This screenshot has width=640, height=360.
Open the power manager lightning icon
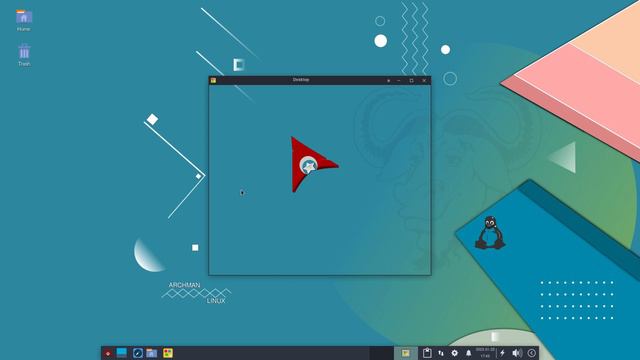[502, 353]
